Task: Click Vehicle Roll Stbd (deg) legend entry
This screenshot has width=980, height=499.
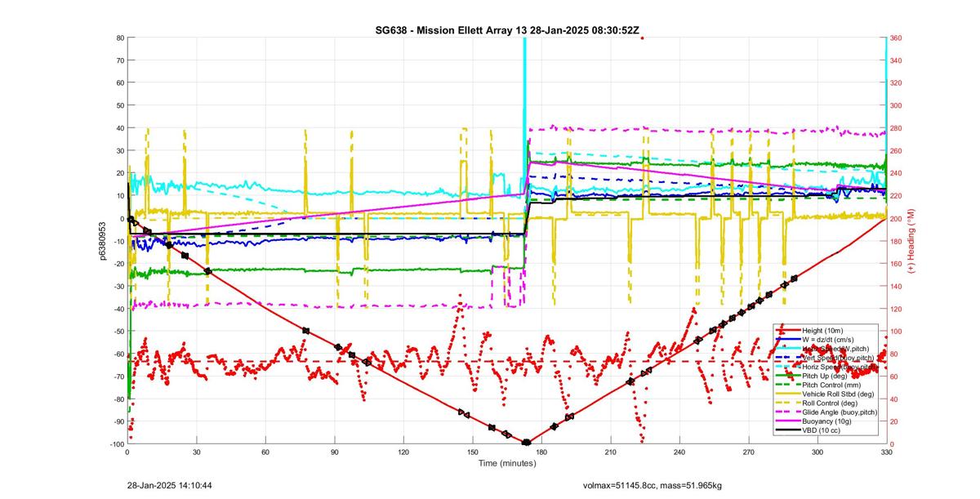Action: coord(838,394)
